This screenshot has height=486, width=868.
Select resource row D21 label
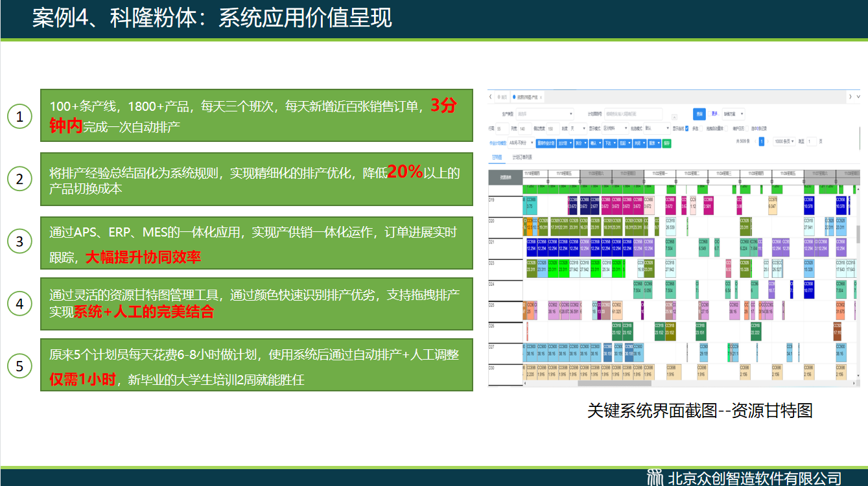pyautogui.click(x=491, y=241)
